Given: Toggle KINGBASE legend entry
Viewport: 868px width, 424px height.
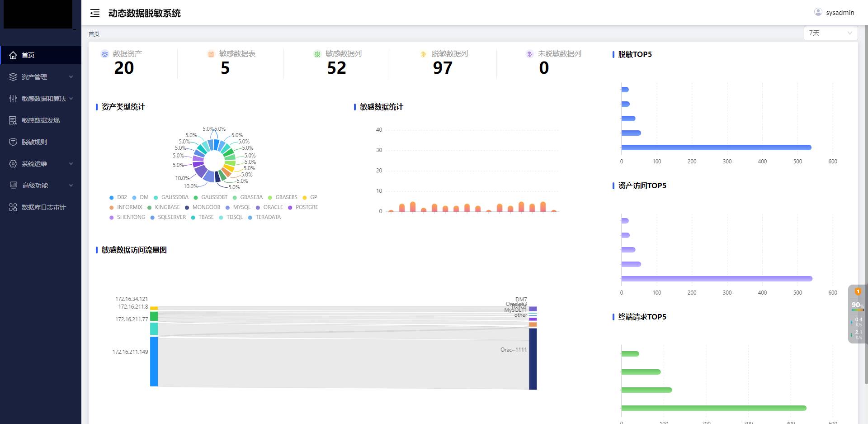Looking at the screenshot, I should click(163, 207).
